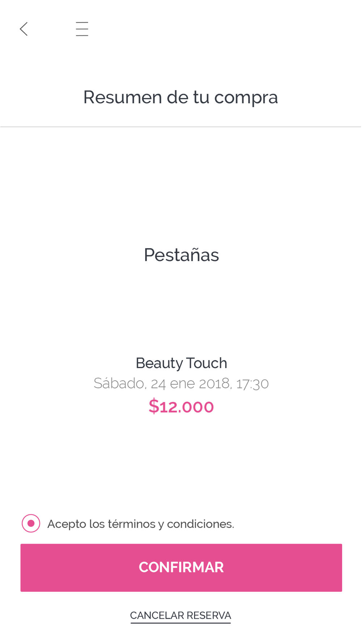
Task: Click the CANCELAR RESERVA link
Action: 181,615
